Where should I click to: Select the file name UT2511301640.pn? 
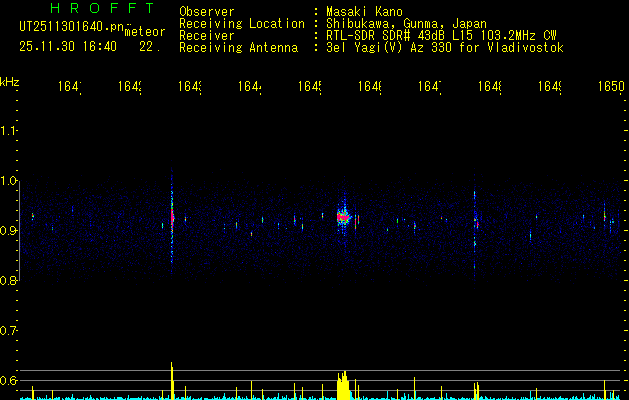coord(71,26)
